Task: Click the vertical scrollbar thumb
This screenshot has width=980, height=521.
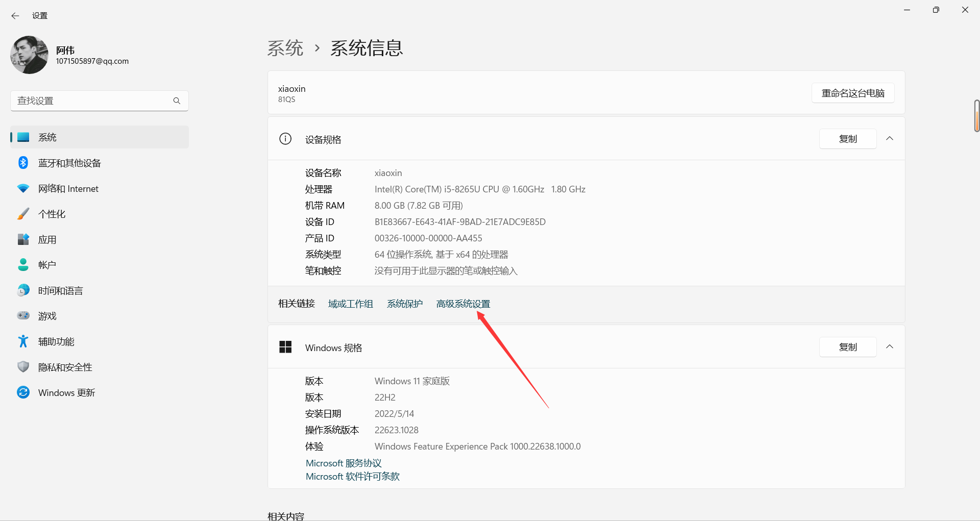Action: (976, 116)
